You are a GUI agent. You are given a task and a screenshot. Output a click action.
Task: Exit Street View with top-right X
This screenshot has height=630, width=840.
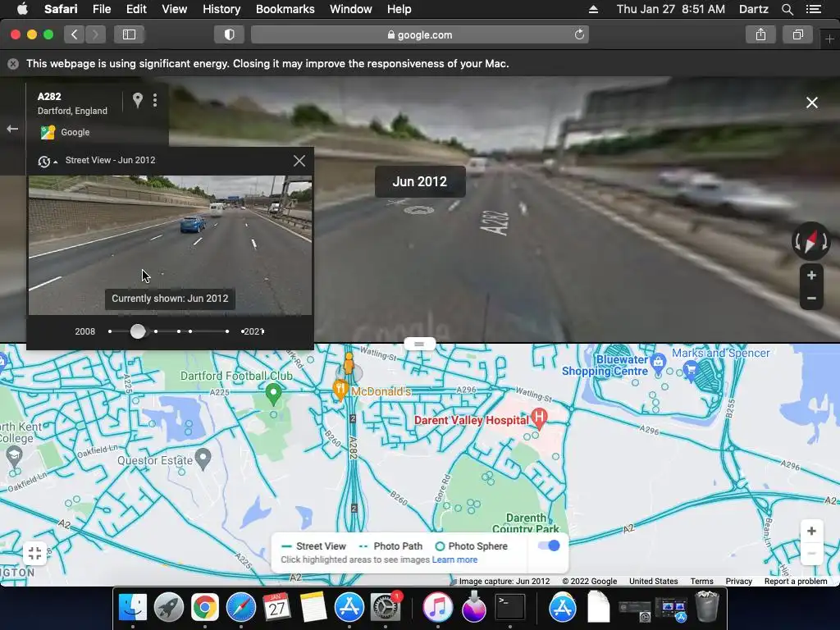[812, 103]
